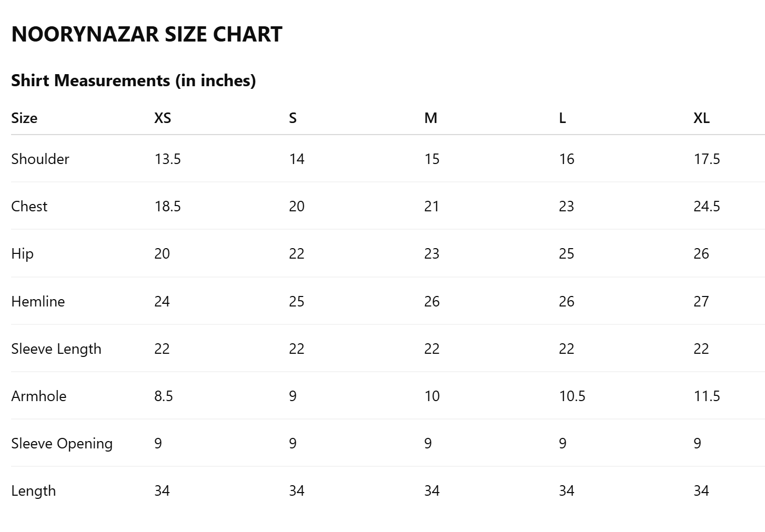This screenshot has height=532, width=765.
Task: Select the Size column header
Action: pyautogui.click(x=24, y=118)
